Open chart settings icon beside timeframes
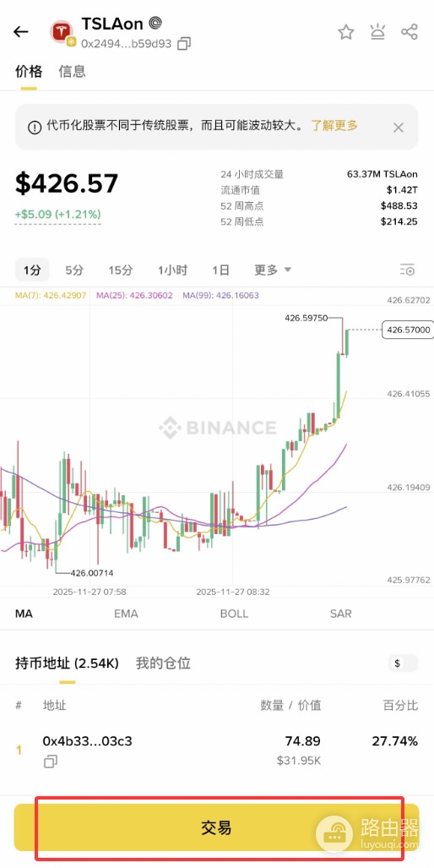The image size is (434, 868). 407,270
